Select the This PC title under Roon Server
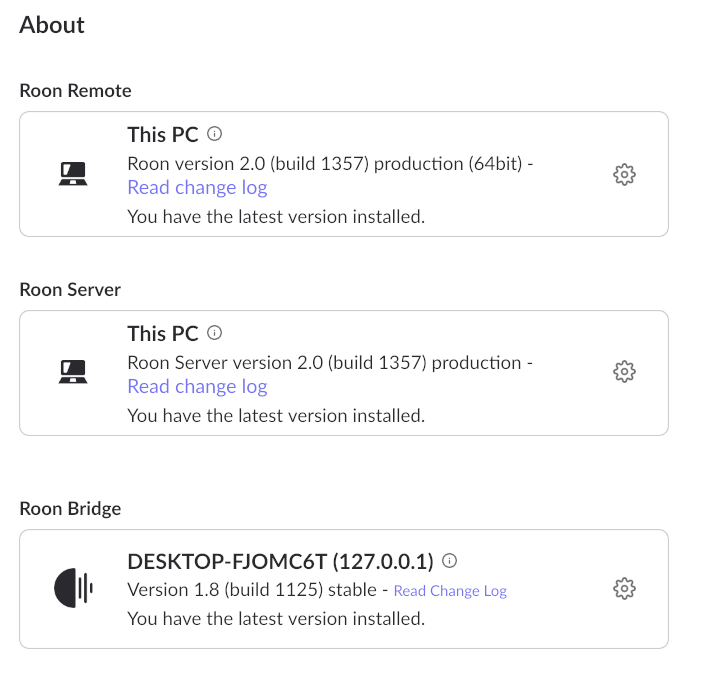This screenshot has height=676, width=712. click(163, 333)
